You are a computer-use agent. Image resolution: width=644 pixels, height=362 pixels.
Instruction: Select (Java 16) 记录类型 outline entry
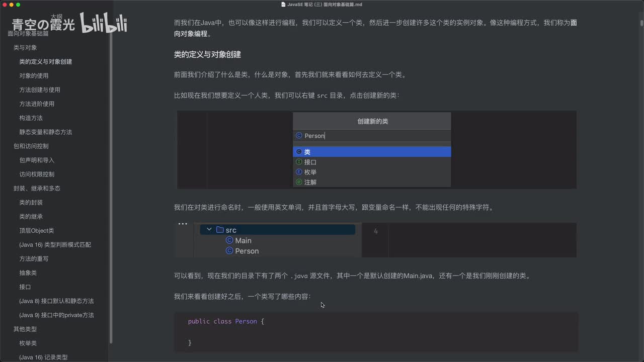pos(43,357)
